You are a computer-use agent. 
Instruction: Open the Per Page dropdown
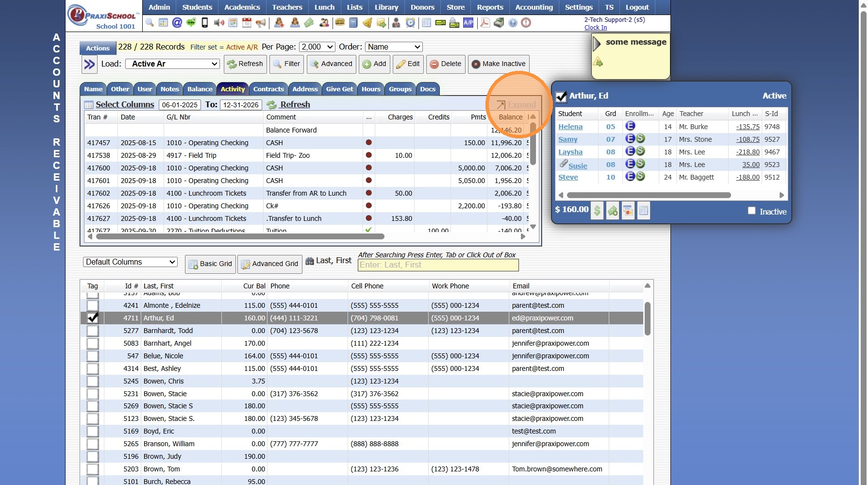(317, 47)
